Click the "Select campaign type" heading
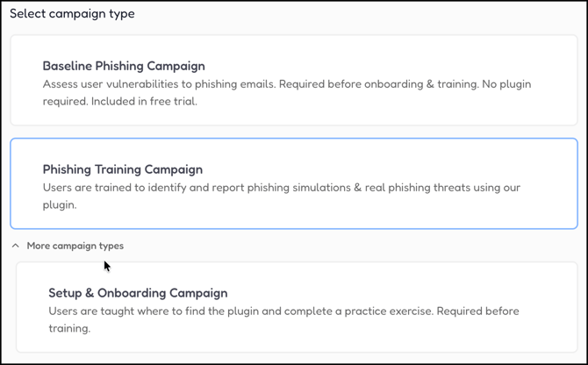Image resolution: width=588 pixels, height=365 pixels. [x=72, y=14]
